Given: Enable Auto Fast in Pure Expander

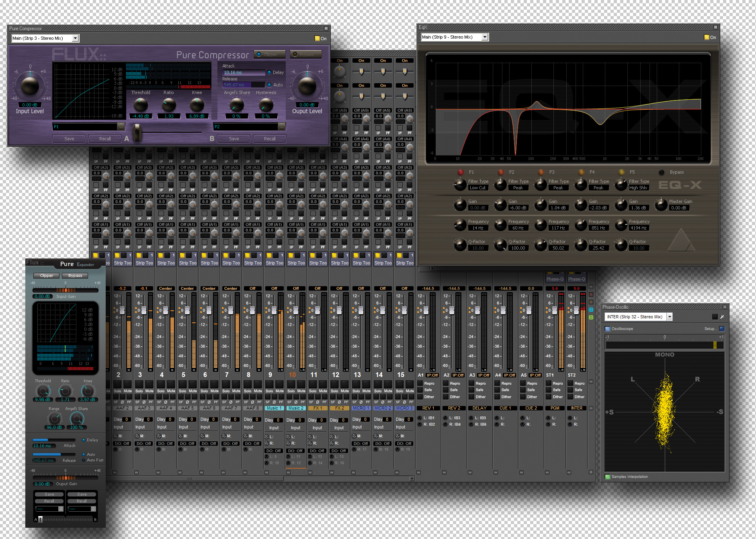Looking at the screenshot, I should point(84,460).
